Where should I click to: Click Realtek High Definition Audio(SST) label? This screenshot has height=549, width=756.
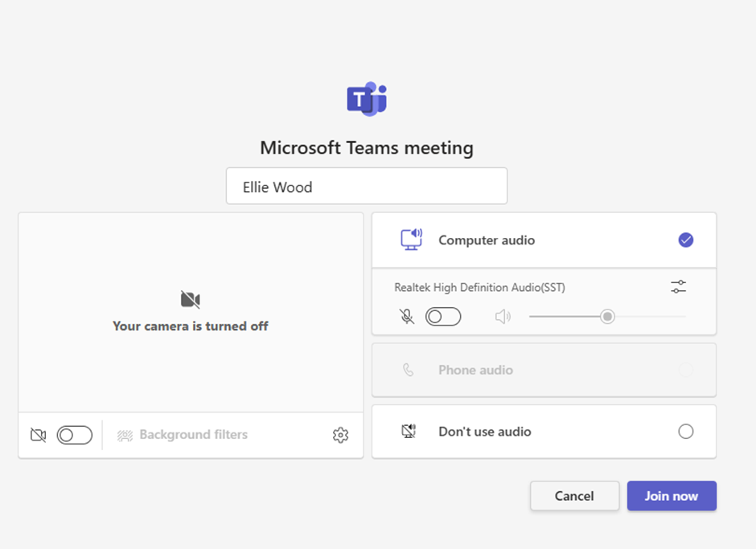tap(479, 287)
